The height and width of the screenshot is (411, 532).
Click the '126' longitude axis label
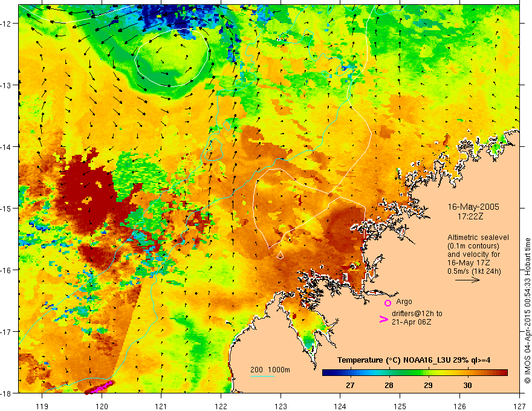click(x=459, y=406)
